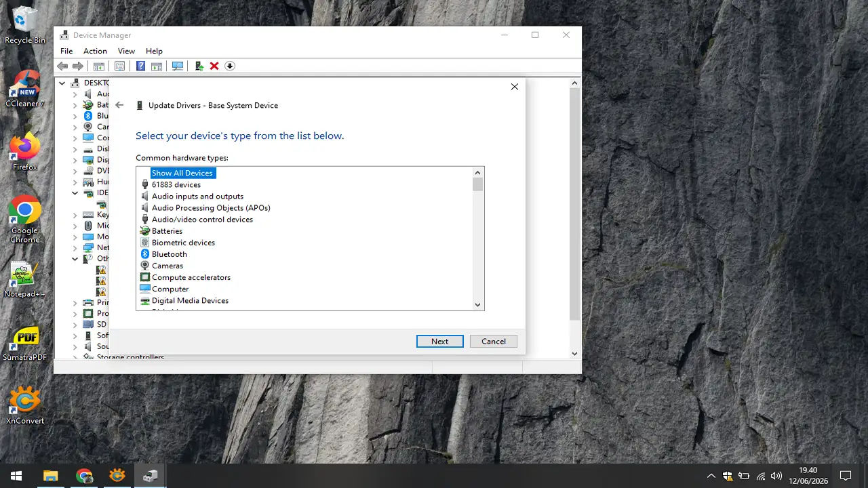
Task: Open the notification center icon in the taskbar
Action: pyautogui.click(x=846, y=476)
